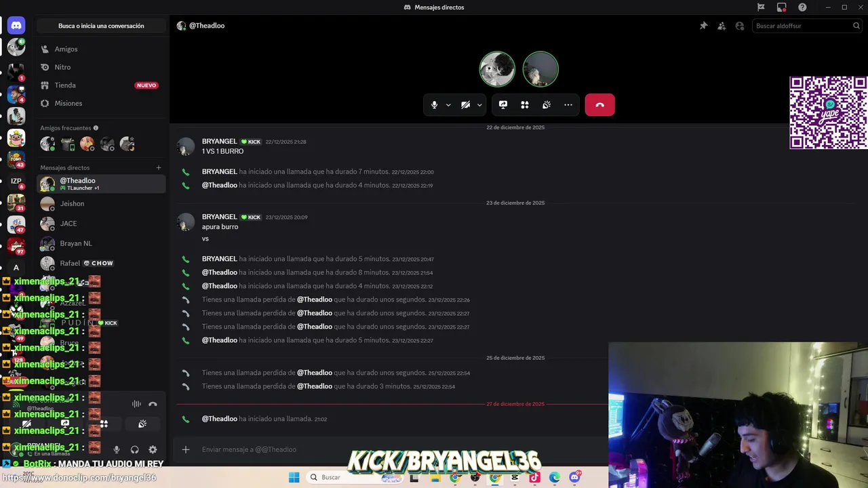The image size is (868, 488).
Task: Open user settings gear
Action: [153, 449]
